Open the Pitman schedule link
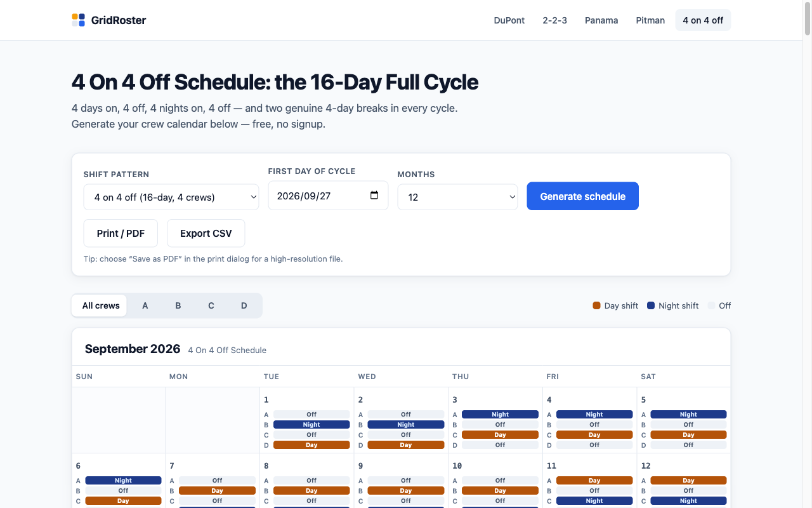Viewport: 812px width, 508px height. pos(650,20)
